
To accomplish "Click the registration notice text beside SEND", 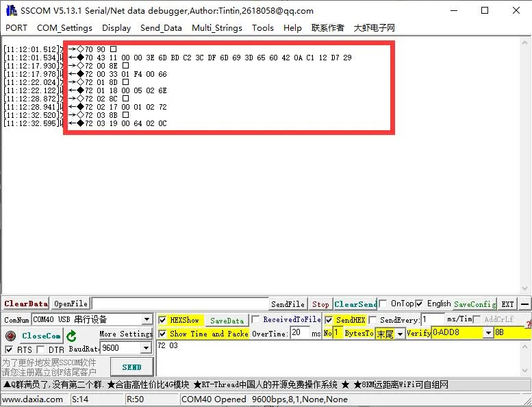I will 49,367.
